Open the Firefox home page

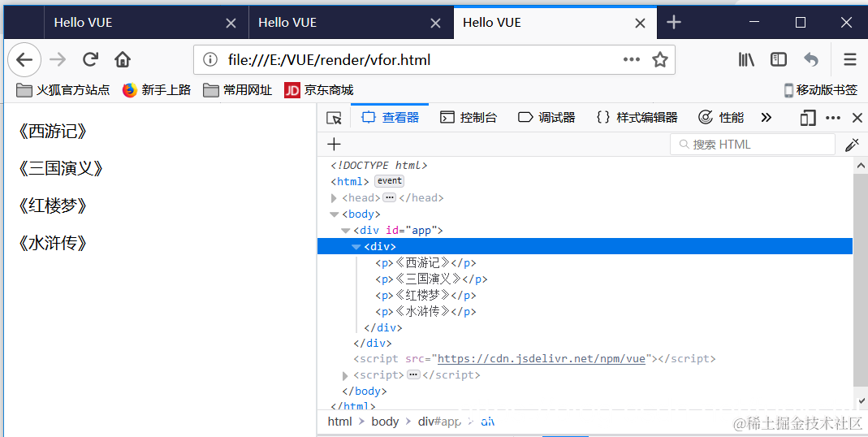point(123,59)
